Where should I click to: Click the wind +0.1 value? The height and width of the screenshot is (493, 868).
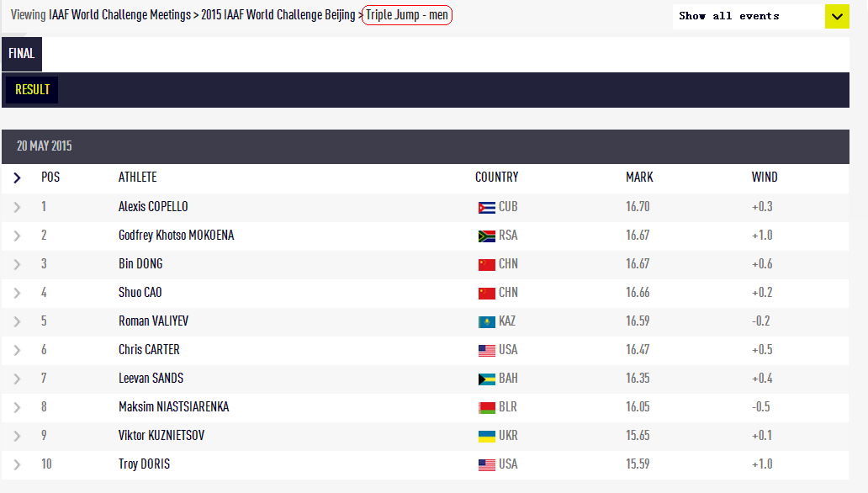(762, 436)
